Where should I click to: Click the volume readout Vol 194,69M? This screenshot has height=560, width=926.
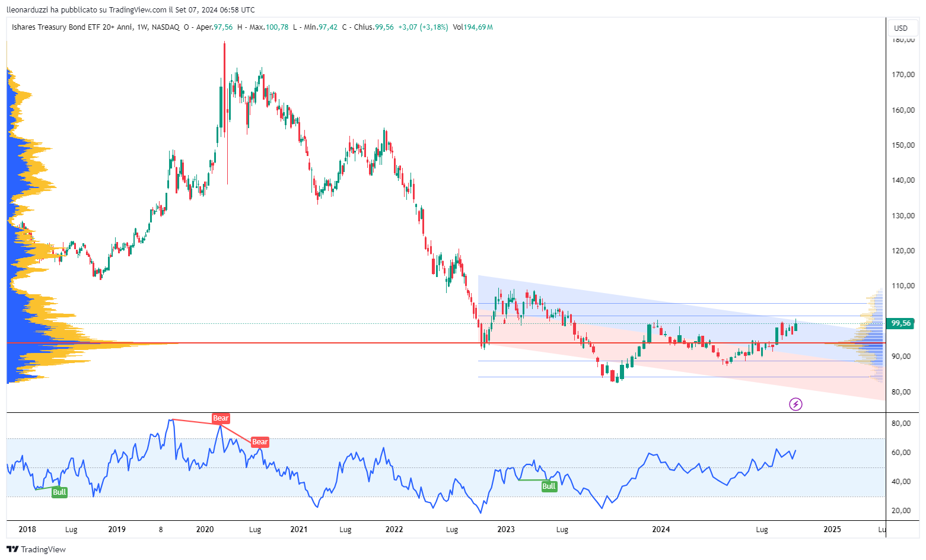(x=473, y=27)
